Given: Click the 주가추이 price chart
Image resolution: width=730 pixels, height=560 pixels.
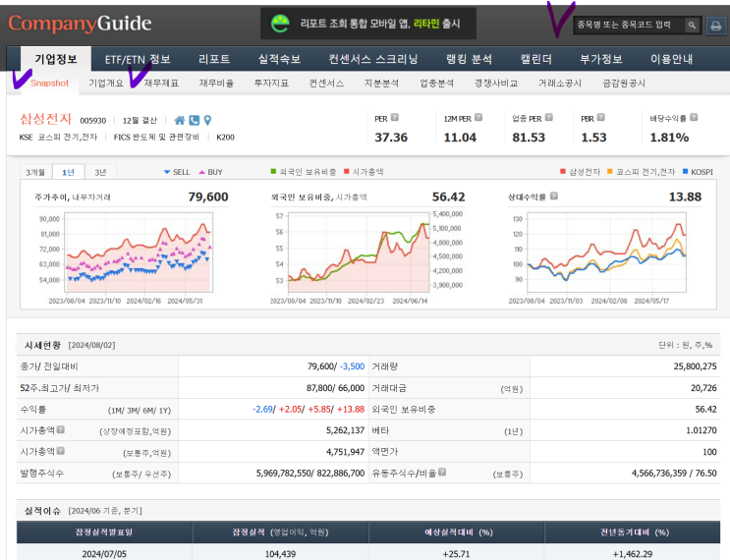Looking at the screenshot, I should [139, 252].
